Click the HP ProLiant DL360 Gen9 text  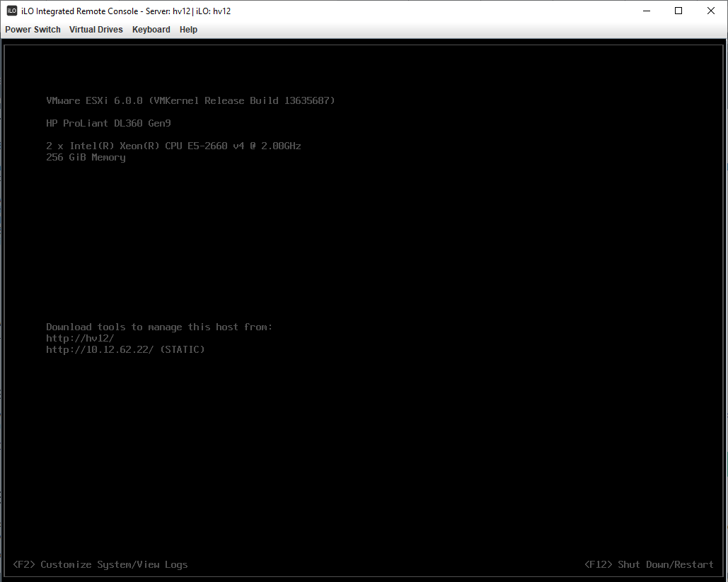[109, 123]
